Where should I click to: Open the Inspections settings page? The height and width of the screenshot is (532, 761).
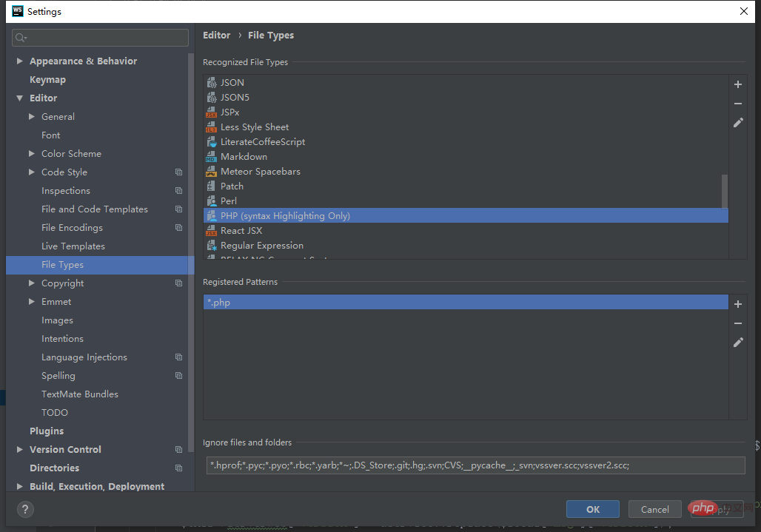[x=66, y=191]
